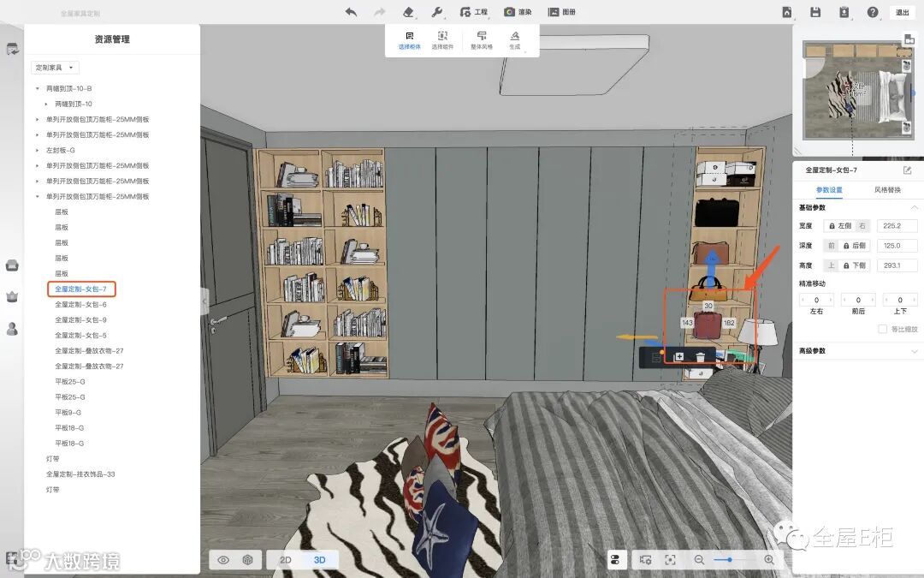Click the user profile icon in left sidebar
The width and height of the screenshot is (924, 578).
12,329
